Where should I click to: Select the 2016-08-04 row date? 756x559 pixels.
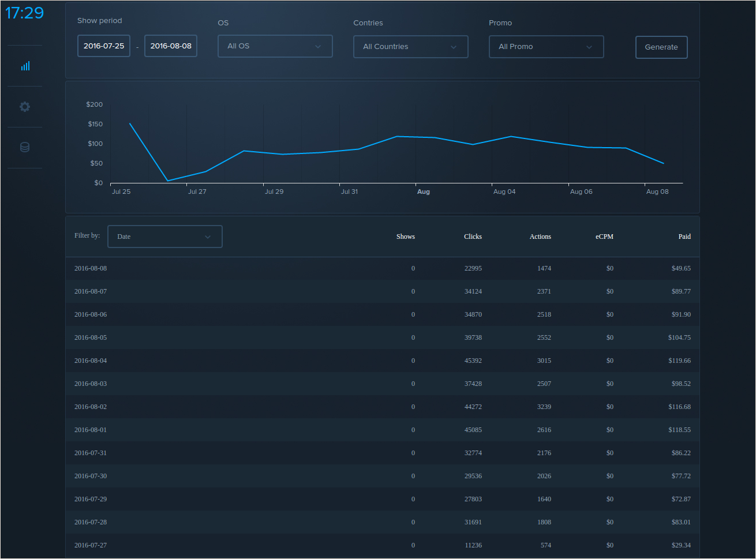click(x=91, y=361)
